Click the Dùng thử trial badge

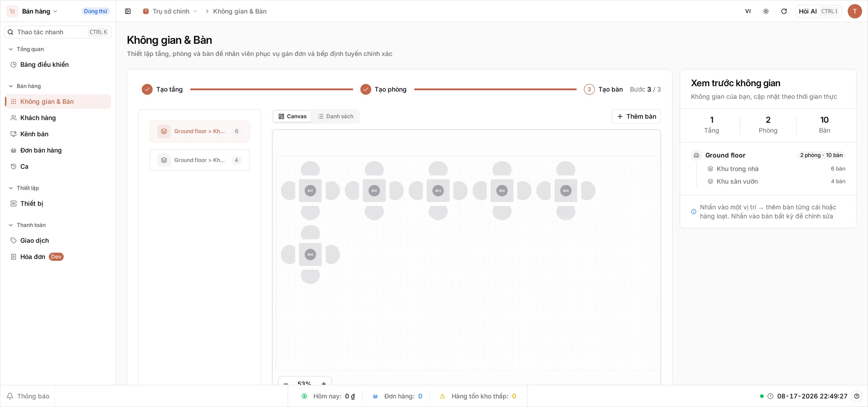(x=95, y=11)
